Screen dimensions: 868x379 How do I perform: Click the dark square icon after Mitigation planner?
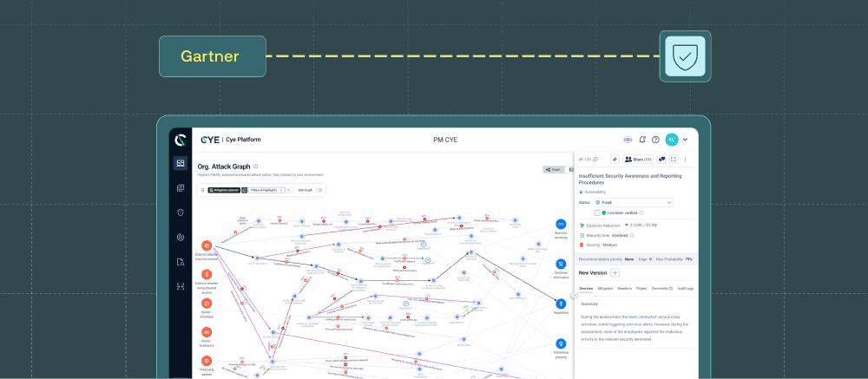coord(244,190)
